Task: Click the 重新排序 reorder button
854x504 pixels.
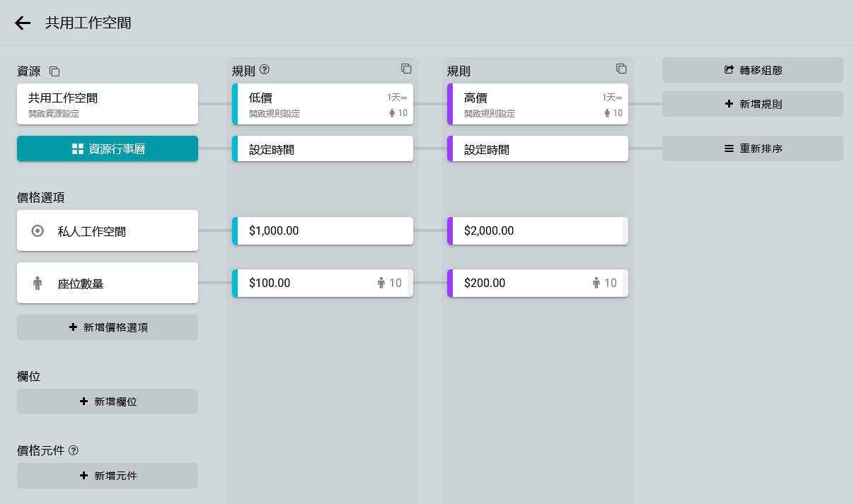Action: click(752, 148)
